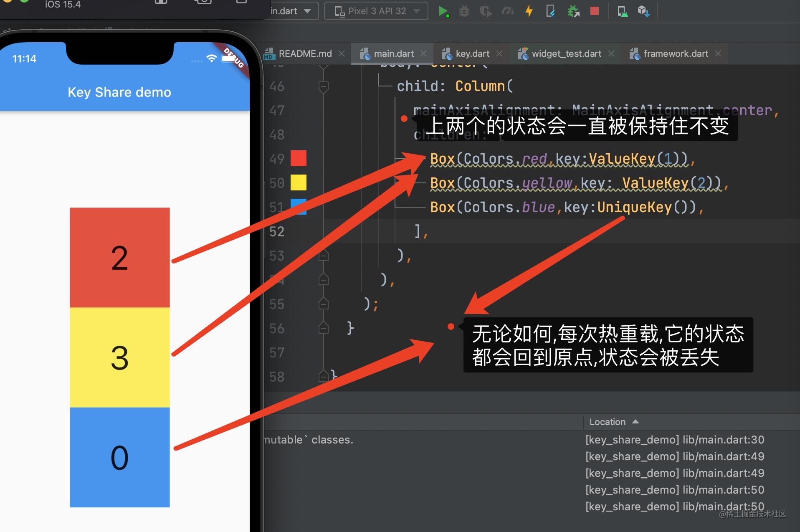Close the widget_test.dart tab

pyautogui.click(x=611, y=54)
